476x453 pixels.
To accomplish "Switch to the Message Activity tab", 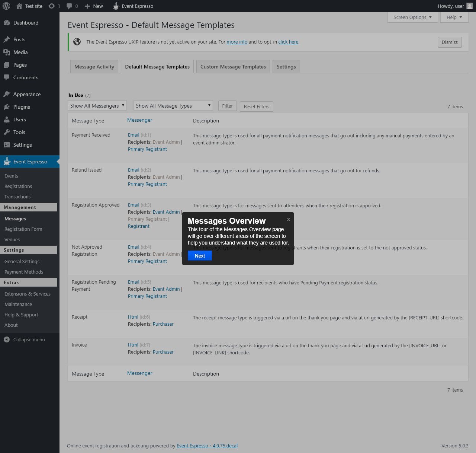I will coord(94,67).
